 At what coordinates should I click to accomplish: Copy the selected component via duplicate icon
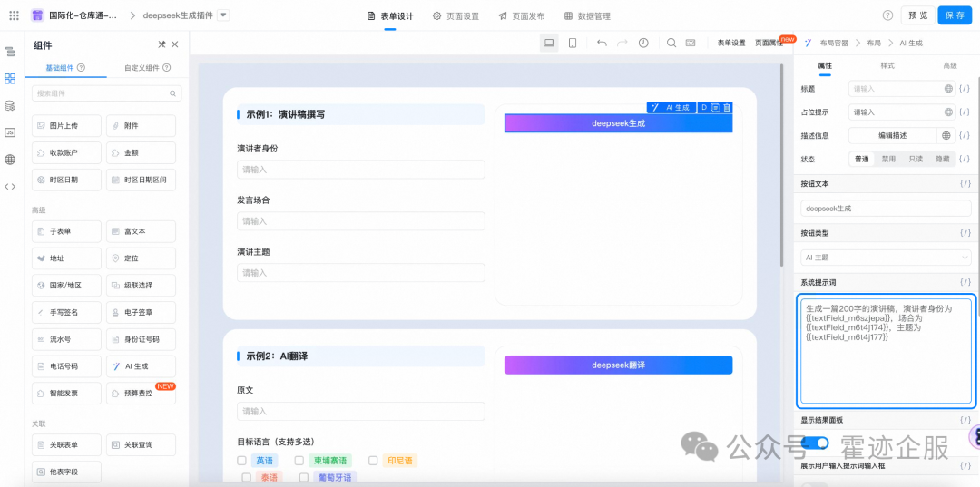[716, 107]
